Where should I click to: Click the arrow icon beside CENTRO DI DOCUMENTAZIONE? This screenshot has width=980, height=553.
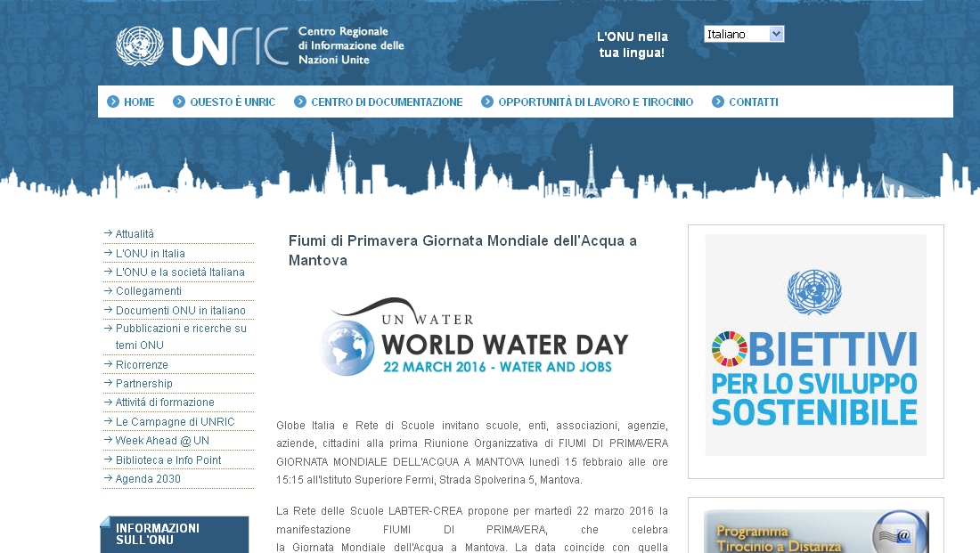[300, 102]
